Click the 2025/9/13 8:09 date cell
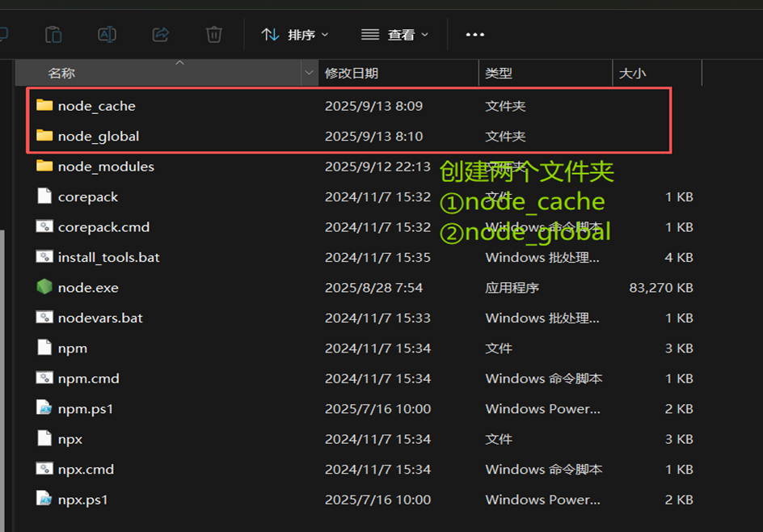Image resolution: width=763 pixels, height=532 pixels. pos(373,106)
